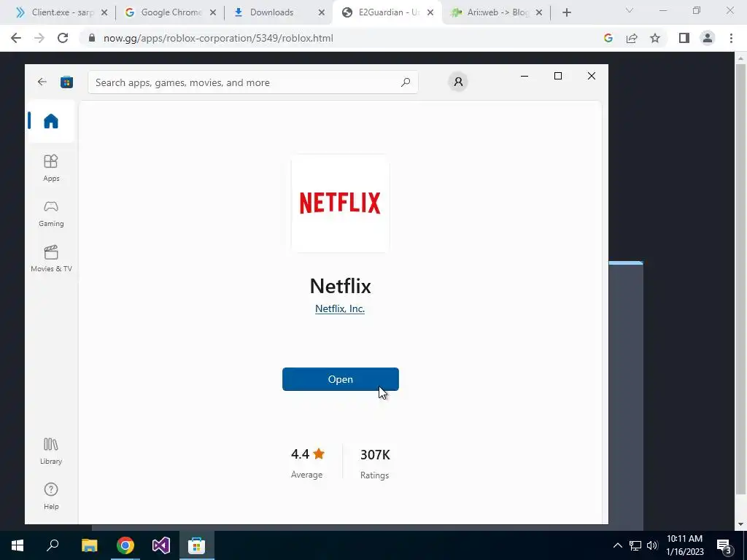Close the Ari::web Blog tab
Screen dimensions: 747x560
point(539,12)
